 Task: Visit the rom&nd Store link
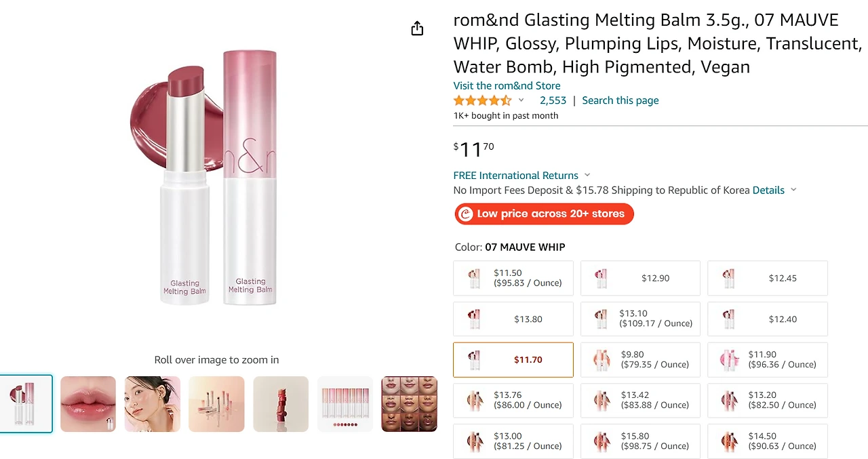point(507,85)
